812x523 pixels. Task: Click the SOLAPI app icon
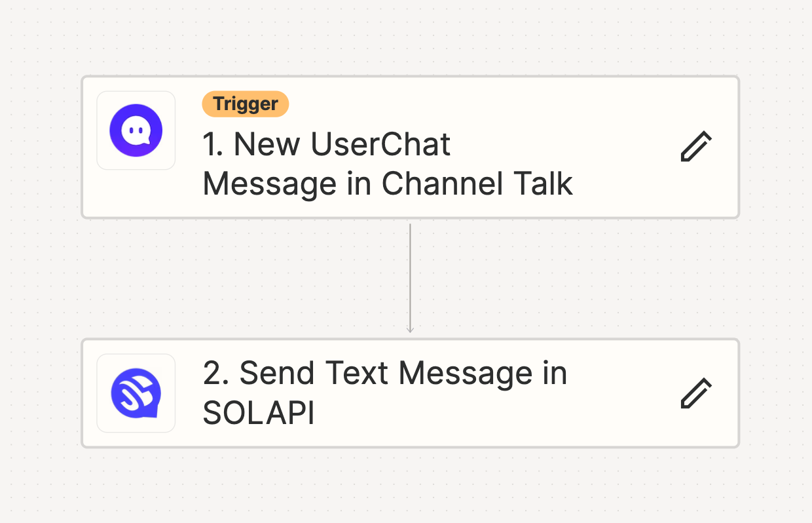[x=136, y=393]
